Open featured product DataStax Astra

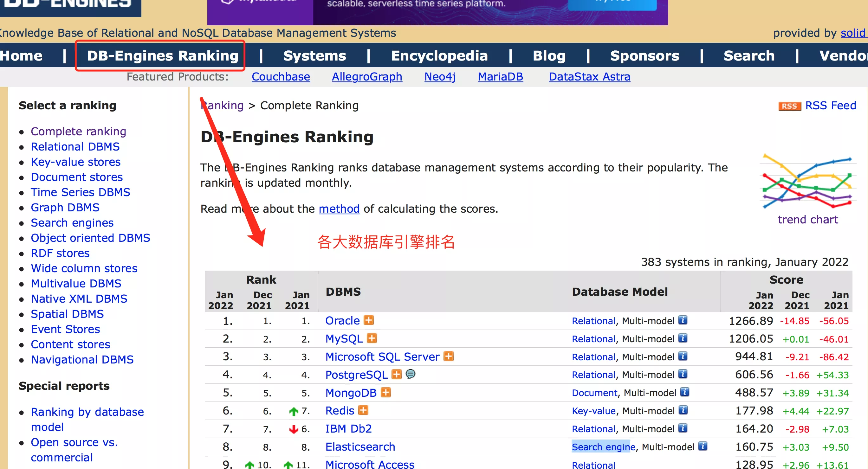point(589,77)
